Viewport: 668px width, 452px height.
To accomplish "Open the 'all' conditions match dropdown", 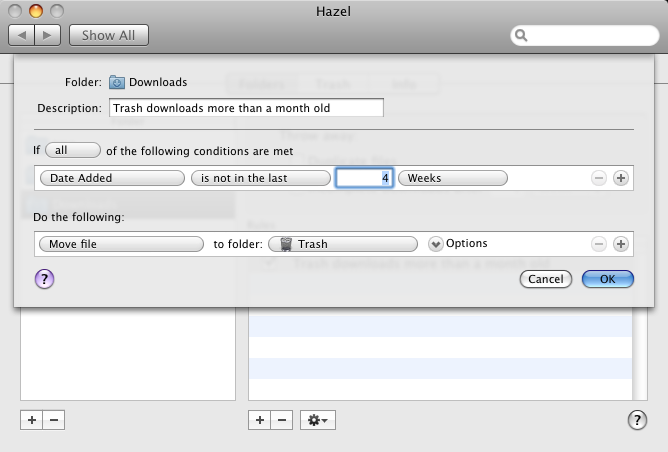I will click(x=73, y=150).
